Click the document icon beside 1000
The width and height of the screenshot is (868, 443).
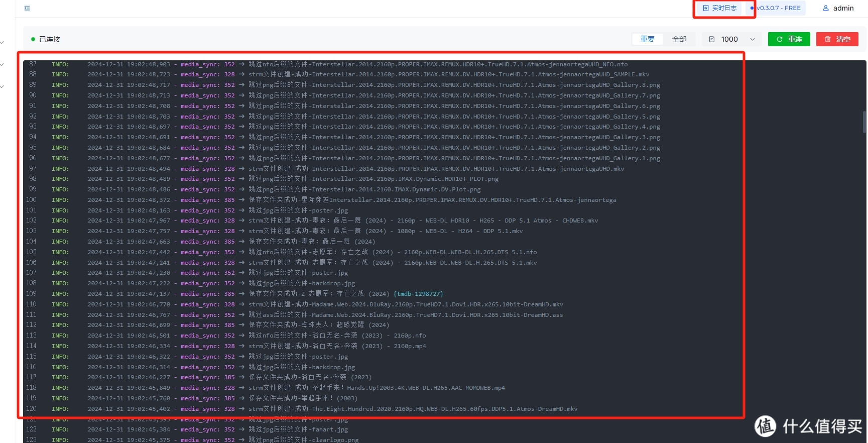point(711,39)
